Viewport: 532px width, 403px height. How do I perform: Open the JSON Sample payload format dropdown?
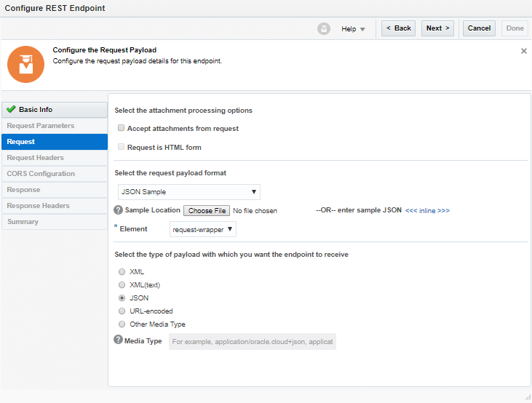click(188, 192)
